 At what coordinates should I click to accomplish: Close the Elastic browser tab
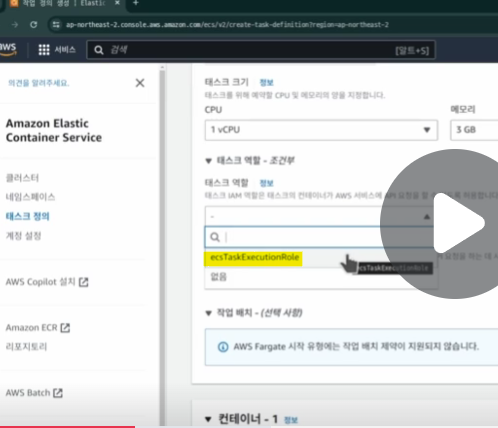(x=117, y=3)
